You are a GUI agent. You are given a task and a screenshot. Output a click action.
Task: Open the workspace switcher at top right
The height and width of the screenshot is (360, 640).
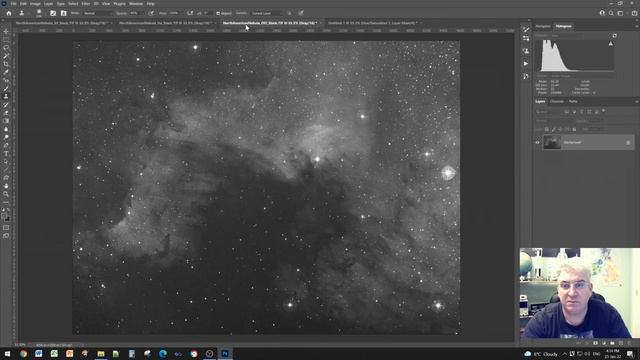click(620, 13)
